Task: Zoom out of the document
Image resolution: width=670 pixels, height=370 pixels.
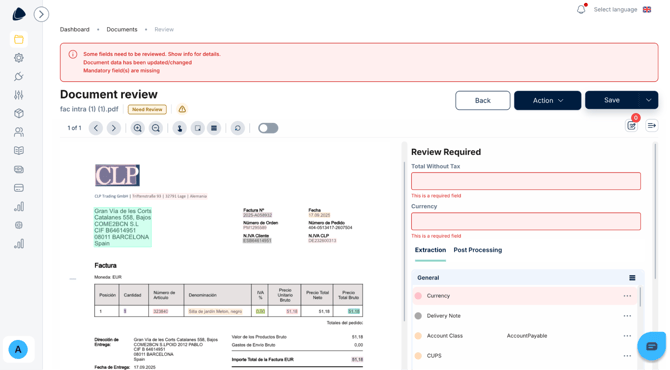Action: pyautogui.click(x=156, y=128)
